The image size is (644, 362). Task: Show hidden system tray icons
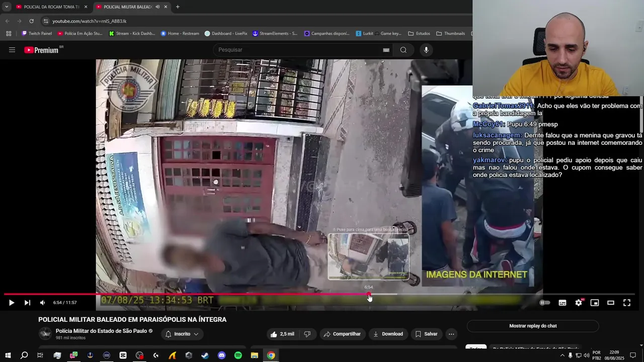pos(562,355)
